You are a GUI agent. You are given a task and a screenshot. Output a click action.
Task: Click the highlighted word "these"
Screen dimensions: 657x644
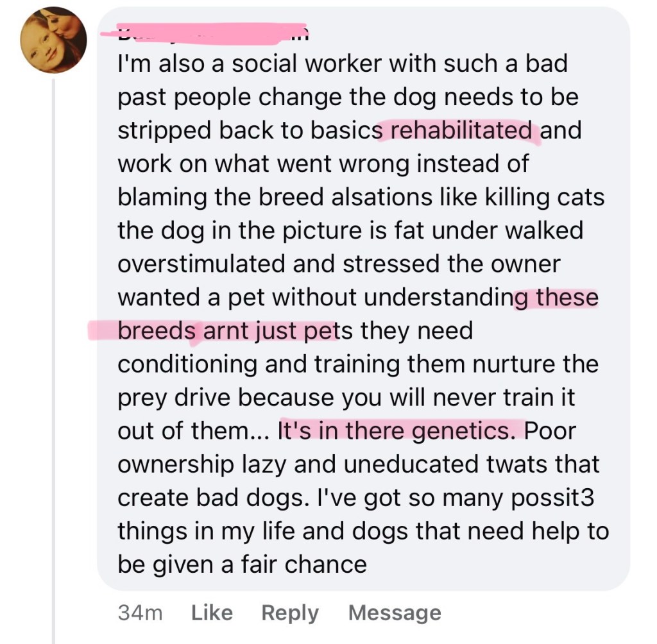pos(567,297)
